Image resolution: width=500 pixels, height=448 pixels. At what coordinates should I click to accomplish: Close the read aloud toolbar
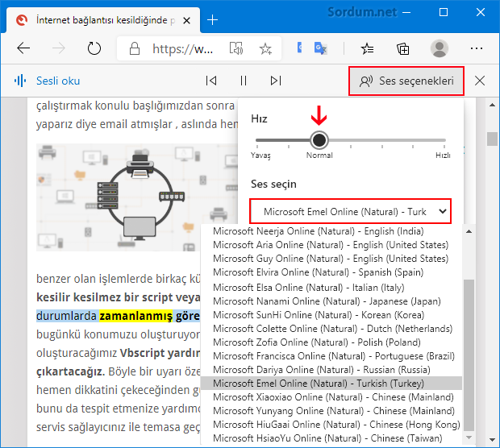click(480, 81)
